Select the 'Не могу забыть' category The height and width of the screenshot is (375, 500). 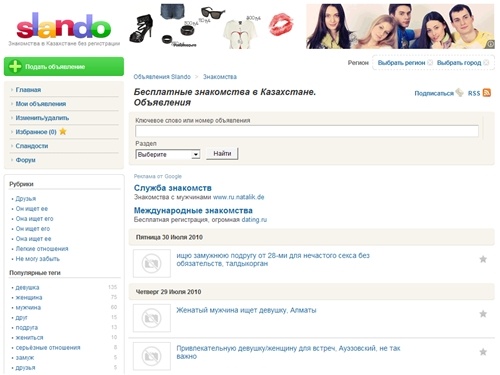(38, 259)
